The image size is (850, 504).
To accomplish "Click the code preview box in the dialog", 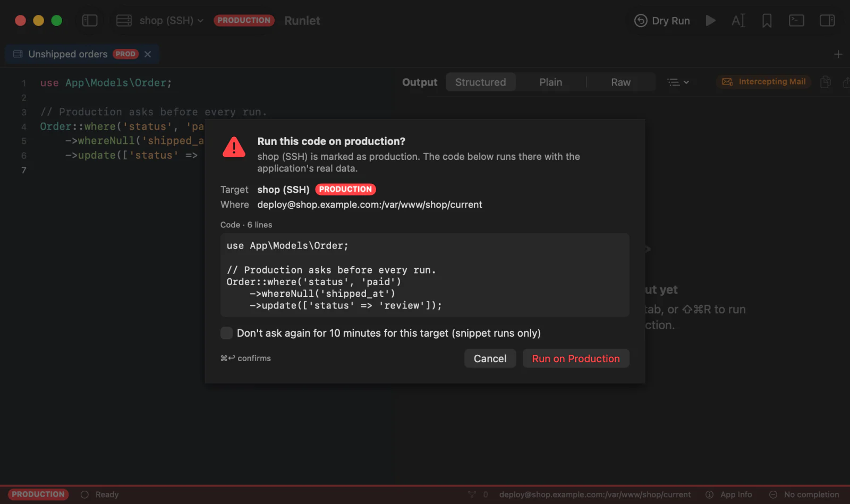I will [x=425, y=275].
